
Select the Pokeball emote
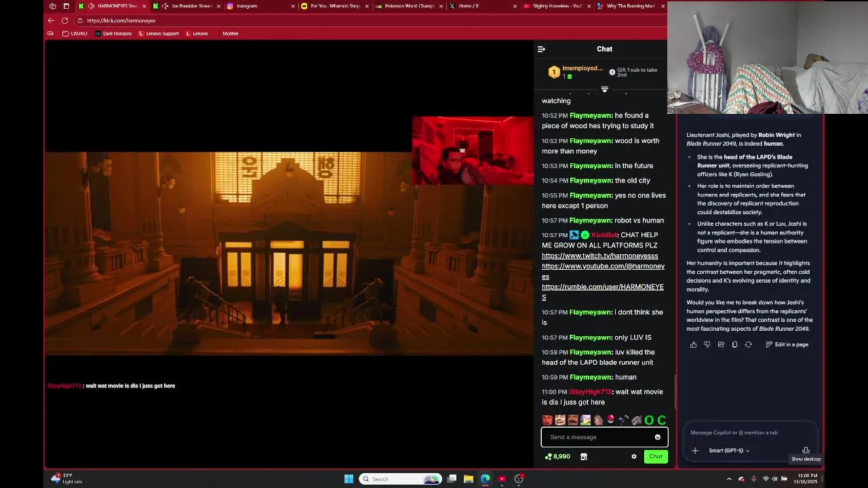(611, 420)
